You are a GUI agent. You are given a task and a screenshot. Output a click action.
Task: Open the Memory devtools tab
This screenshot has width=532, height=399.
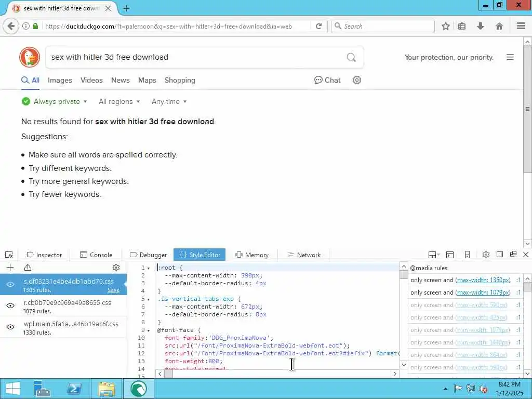252,255
